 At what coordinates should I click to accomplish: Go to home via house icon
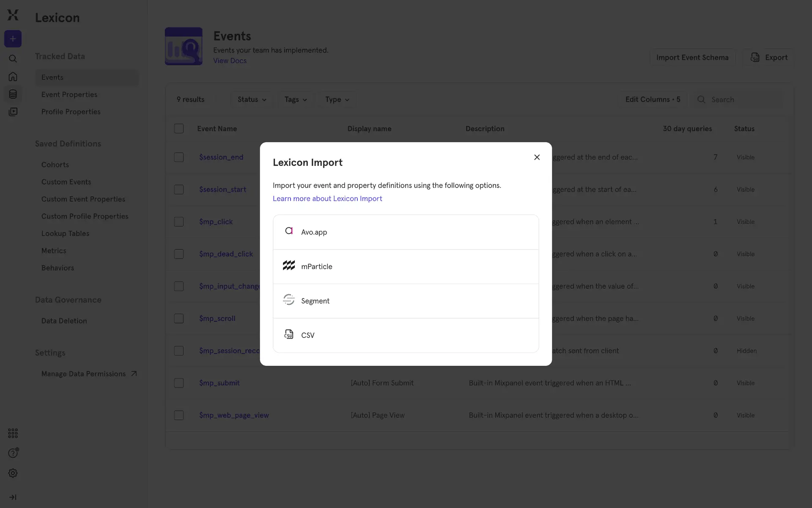point(13,77)
